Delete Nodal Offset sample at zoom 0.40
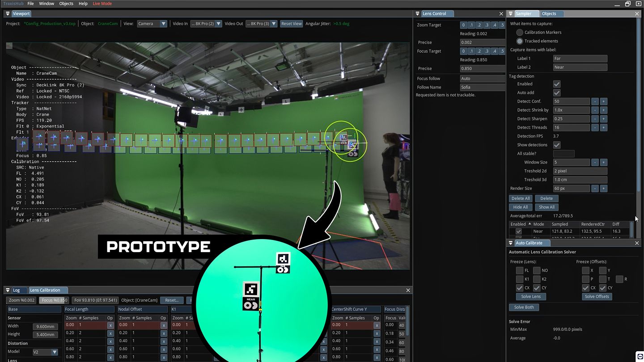The image size is (644, 362). 164,341
